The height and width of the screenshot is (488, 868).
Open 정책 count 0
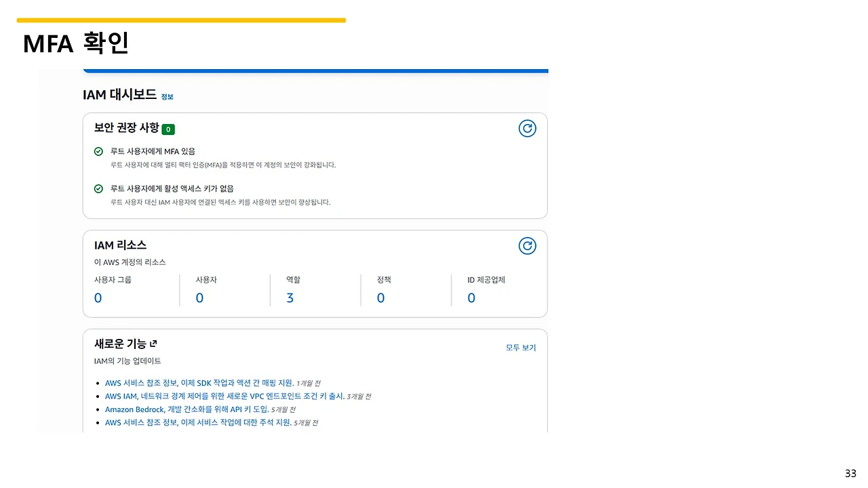pyautogui.click(x=380, y=298)
